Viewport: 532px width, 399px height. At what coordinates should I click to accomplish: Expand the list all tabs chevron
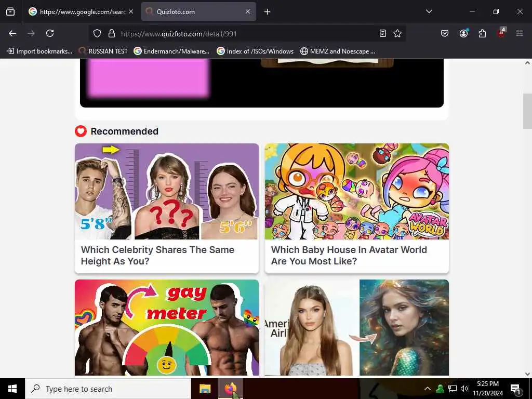pyautogui.click(x=429, y=11)
